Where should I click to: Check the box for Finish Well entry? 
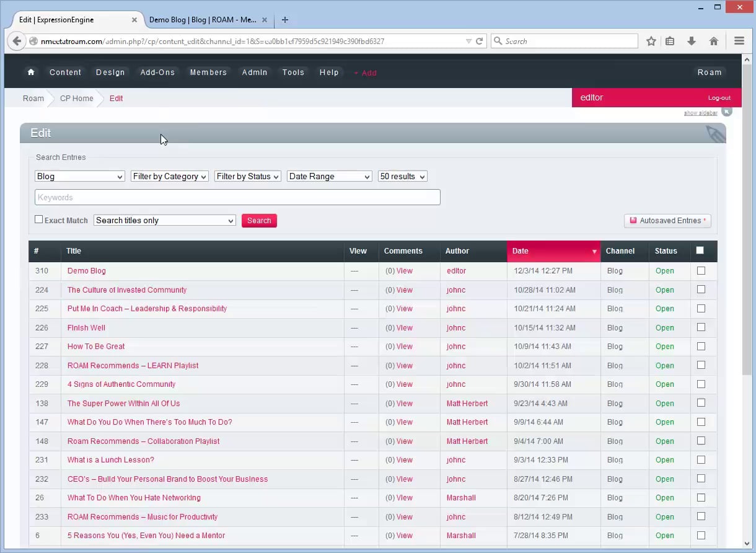tap(701, 327)
